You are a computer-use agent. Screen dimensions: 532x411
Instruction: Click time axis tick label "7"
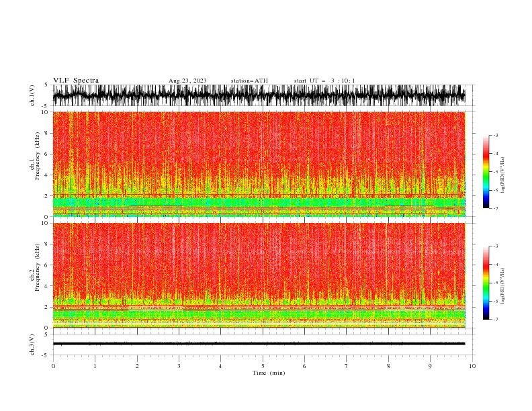(x=347, y=366)
